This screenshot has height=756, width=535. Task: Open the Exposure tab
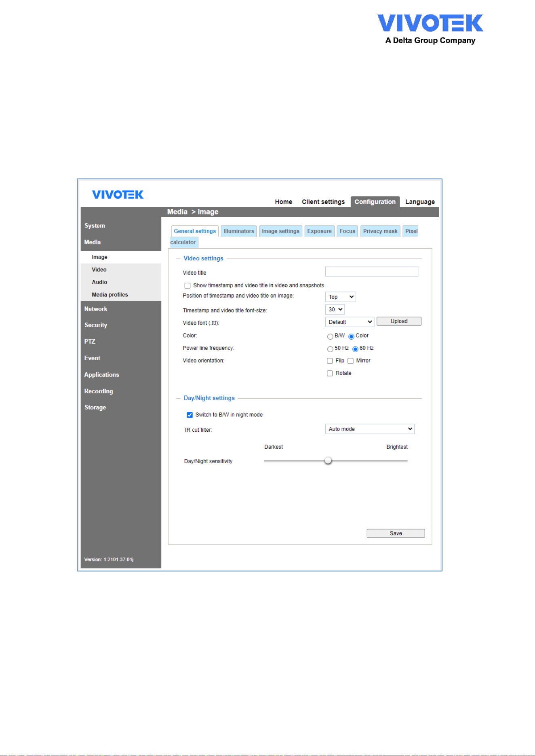[319, 231]
